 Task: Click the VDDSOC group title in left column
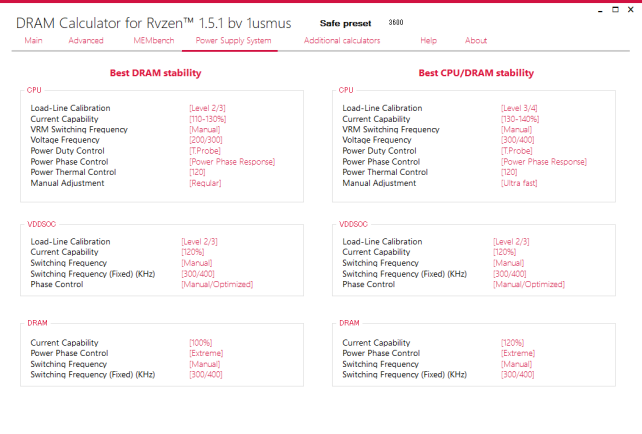pyautogui.click(x=41, y=224)
